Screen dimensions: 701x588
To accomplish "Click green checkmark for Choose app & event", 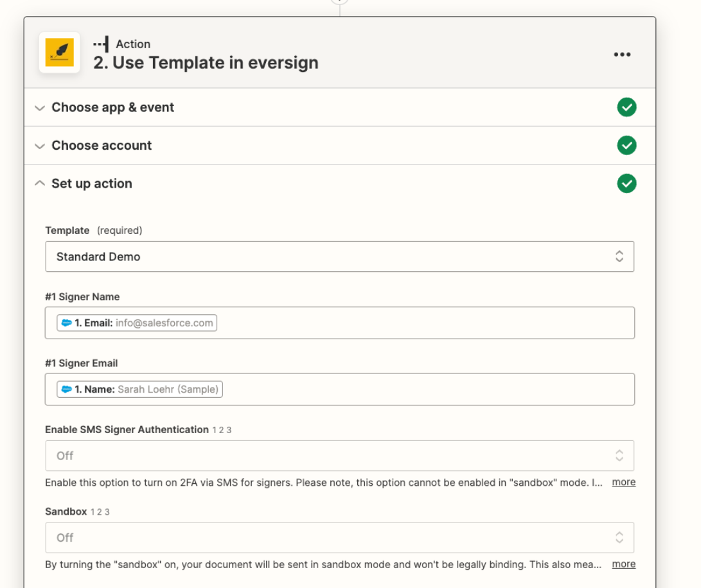I will (626, 107).
